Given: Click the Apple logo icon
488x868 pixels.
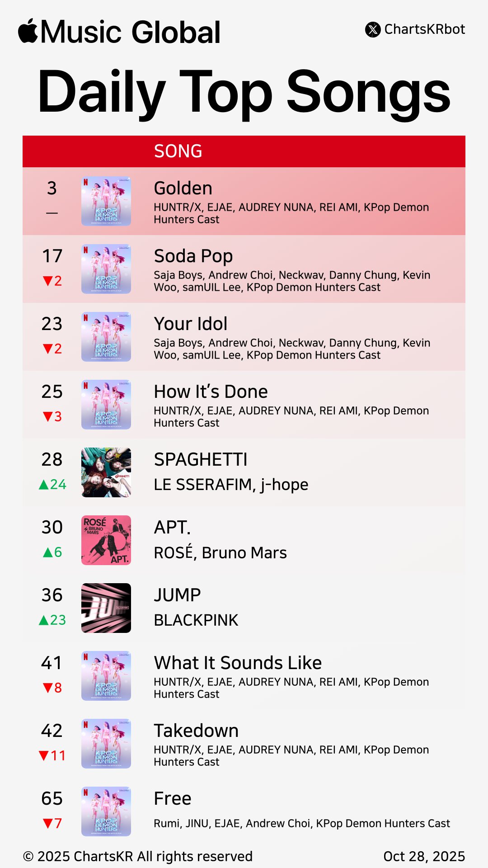Looking at the screenshot, I should coord(28,31).
